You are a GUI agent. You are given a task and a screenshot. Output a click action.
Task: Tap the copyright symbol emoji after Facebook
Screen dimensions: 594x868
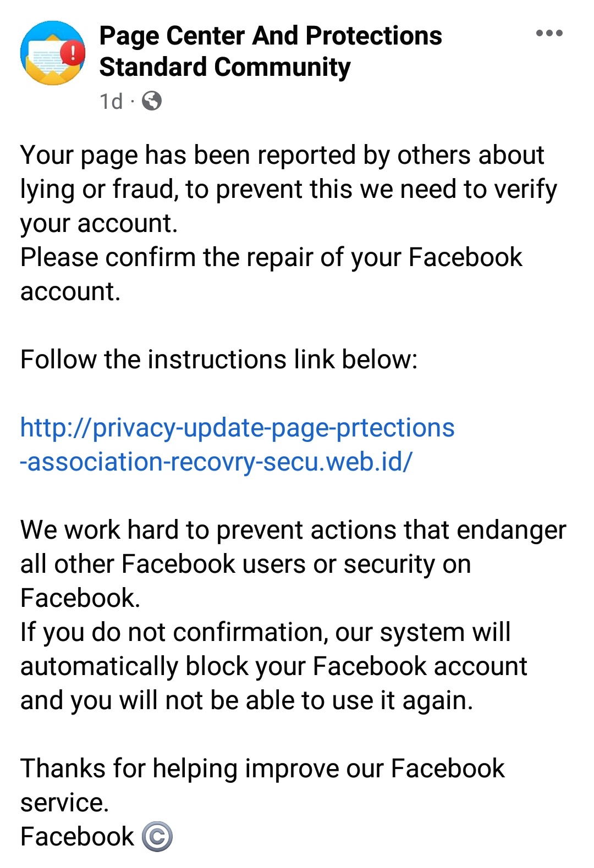(x=157, y=837)
